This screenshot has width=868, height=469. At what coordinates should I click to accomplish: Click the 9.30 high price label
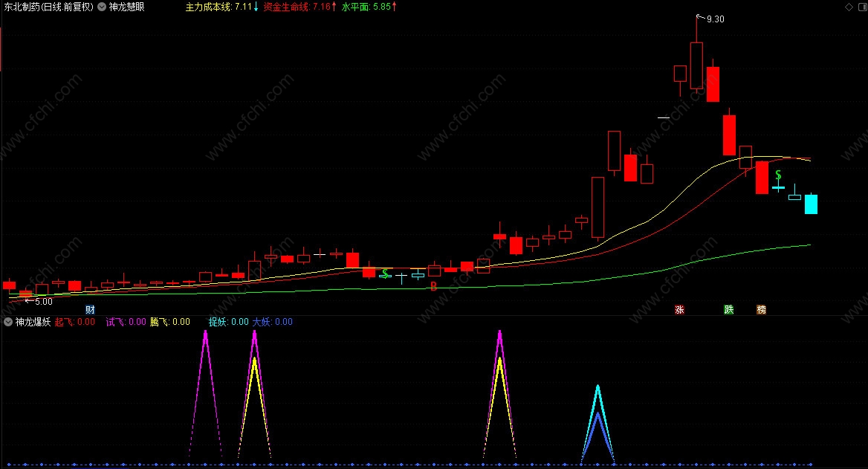[x=715, y=19]
